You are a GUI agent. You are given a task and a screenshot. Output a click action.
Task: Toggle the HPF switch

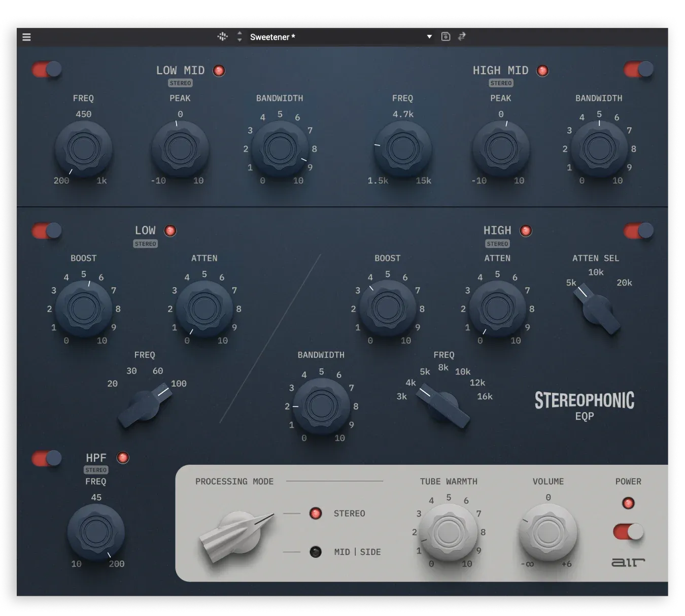[x=47, y=458]
